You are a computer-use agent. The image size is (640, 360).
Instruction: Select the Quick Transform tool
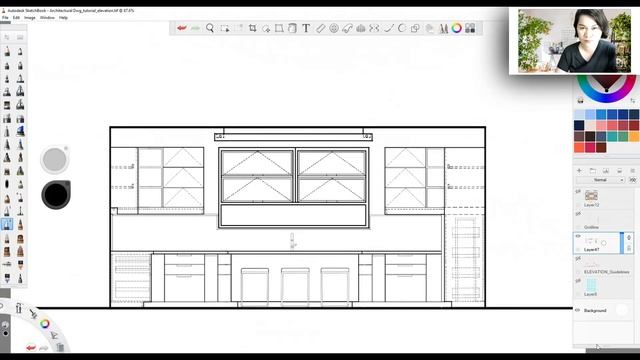tap(266, 28)
